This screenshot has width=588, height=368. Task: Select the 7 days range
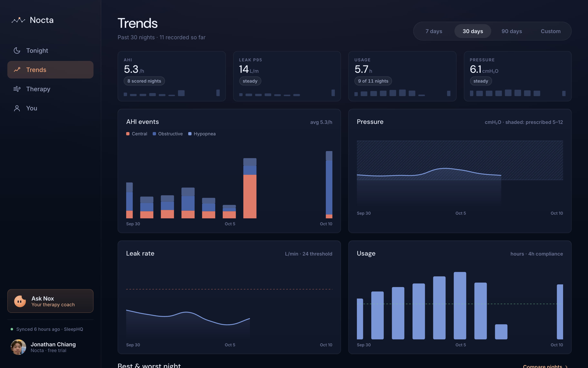pos(434,31)
